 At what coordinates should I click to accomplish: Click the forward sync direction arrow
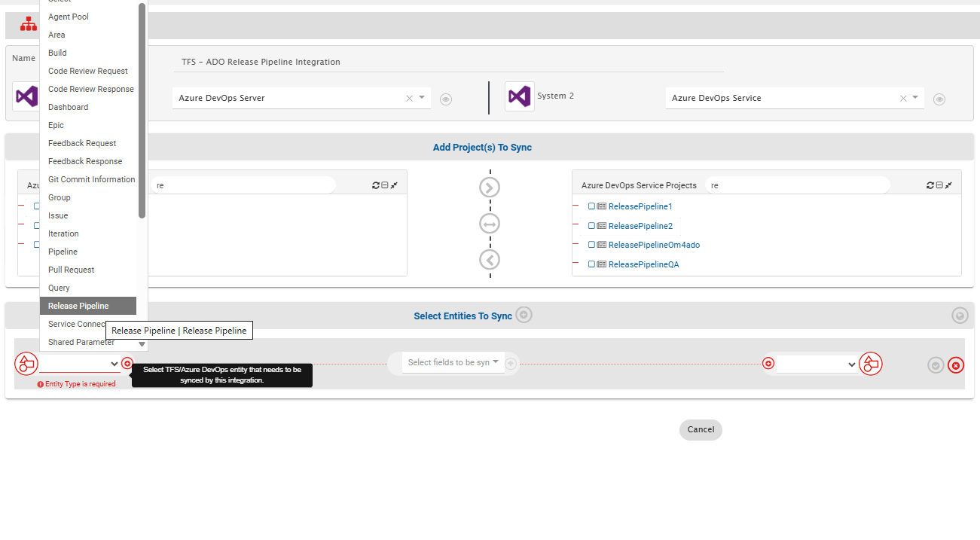(x=490, y=188)
